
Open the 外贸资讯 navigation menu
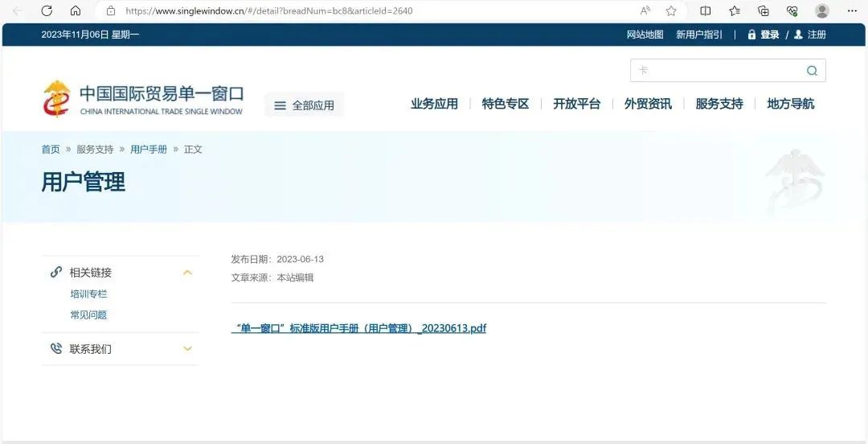(648, 104)
